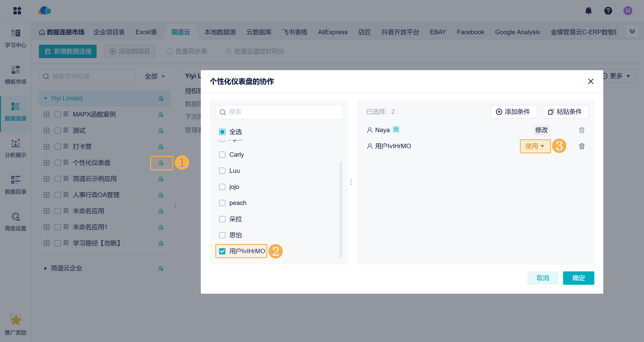
Task: Go to 学习中心 in sidebar
Action: coord(15,38)
